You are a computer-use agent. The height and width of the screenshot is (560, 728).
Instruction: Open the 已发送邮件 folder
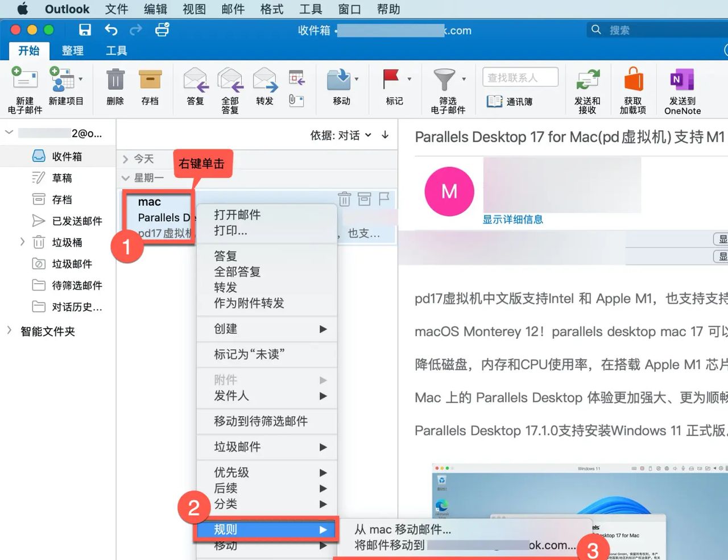click(x=58, y=221)
